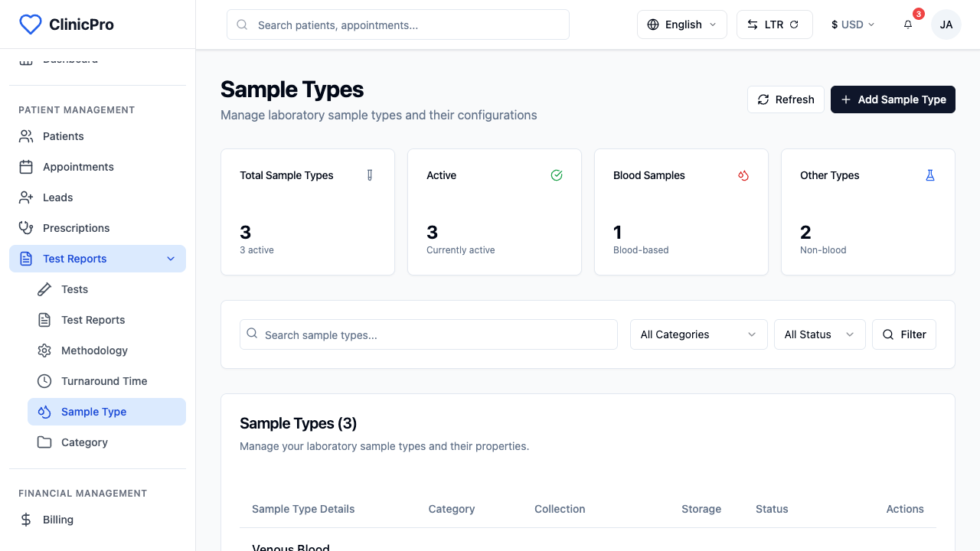Click the reset icon beside LTR
This screenshot has height=551, width=980.
(x=794, y=24)
